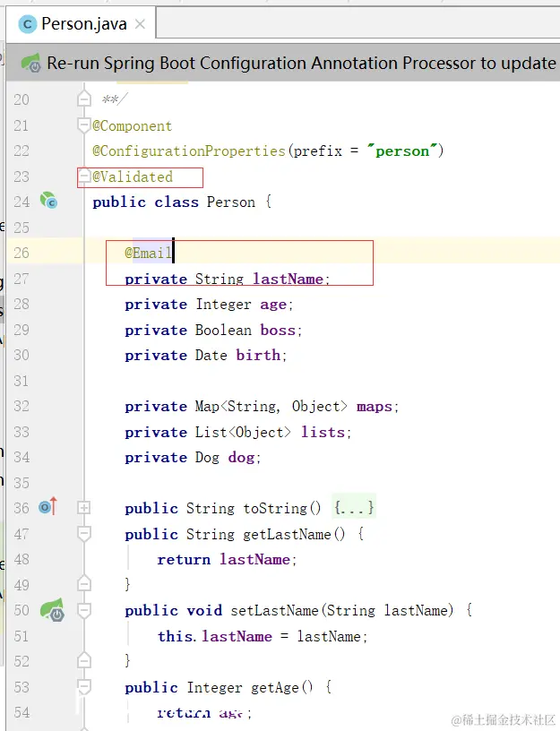Click the maps field name on line 32
Viewport: 560px width, 731px height.
tap(375, 407)
